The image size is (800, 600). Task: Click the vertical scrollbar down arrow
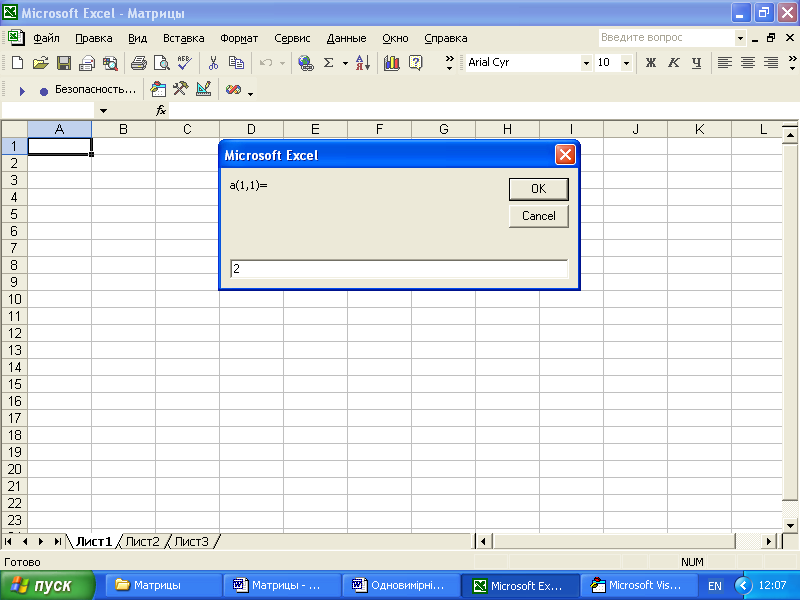pos(790,525)
